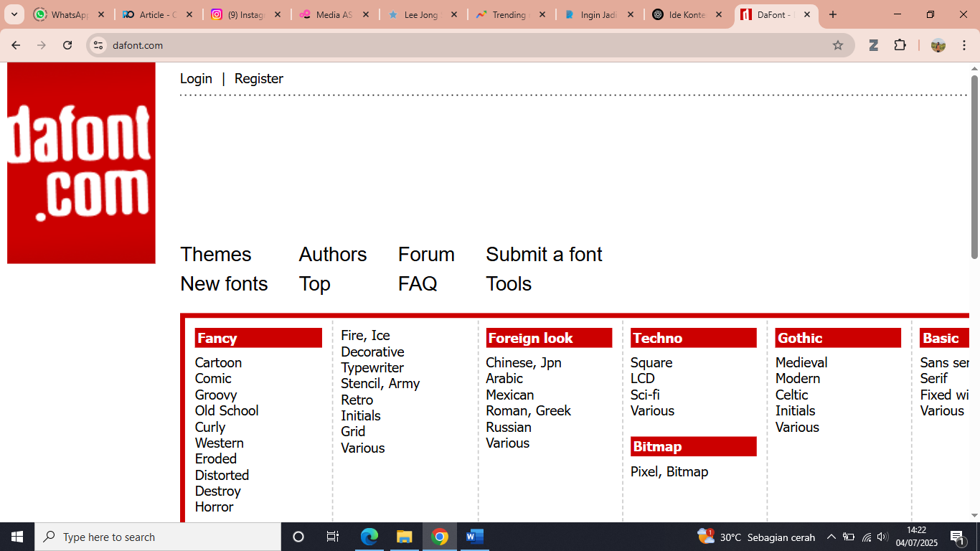Viewport: 980px width, 551px height.
Task: Click the Chrome icon on the taskbar
Action: 440,537
